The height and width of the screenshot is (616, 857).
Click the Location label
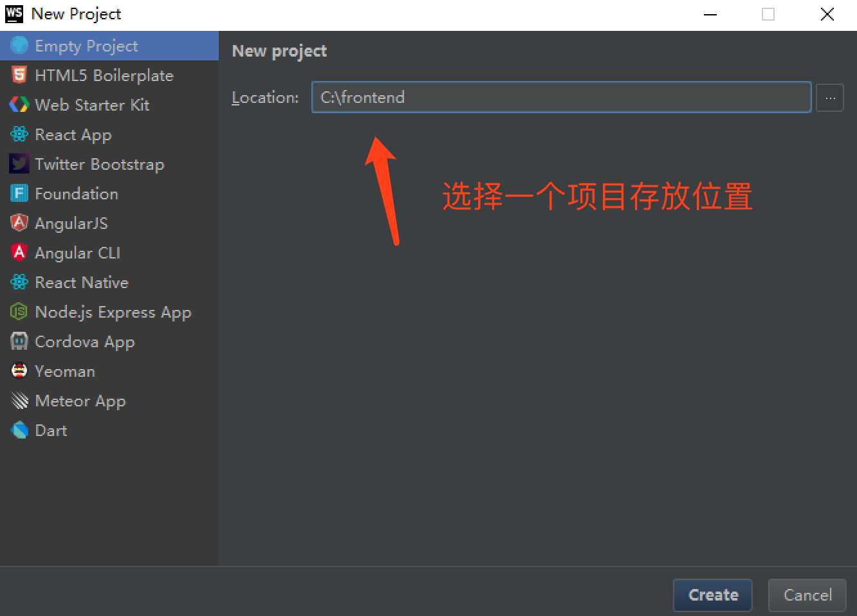pyautogui.click(x=265, y=98)
